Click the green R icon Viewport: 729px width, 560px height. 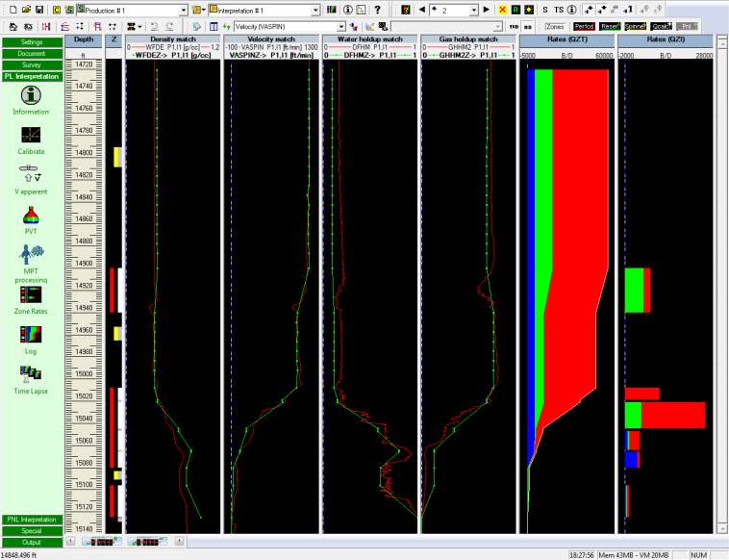pos(515,10)
